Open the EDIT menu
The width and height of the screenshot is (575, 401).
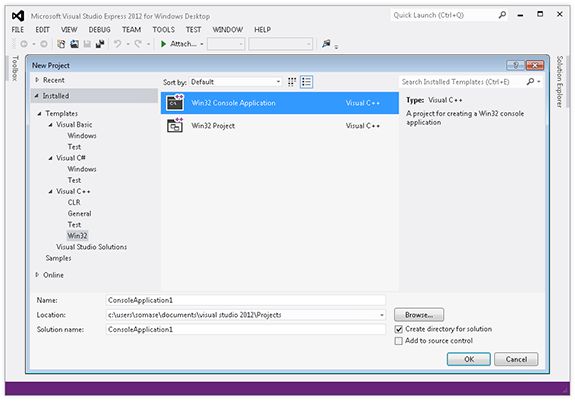click(43, 30)
